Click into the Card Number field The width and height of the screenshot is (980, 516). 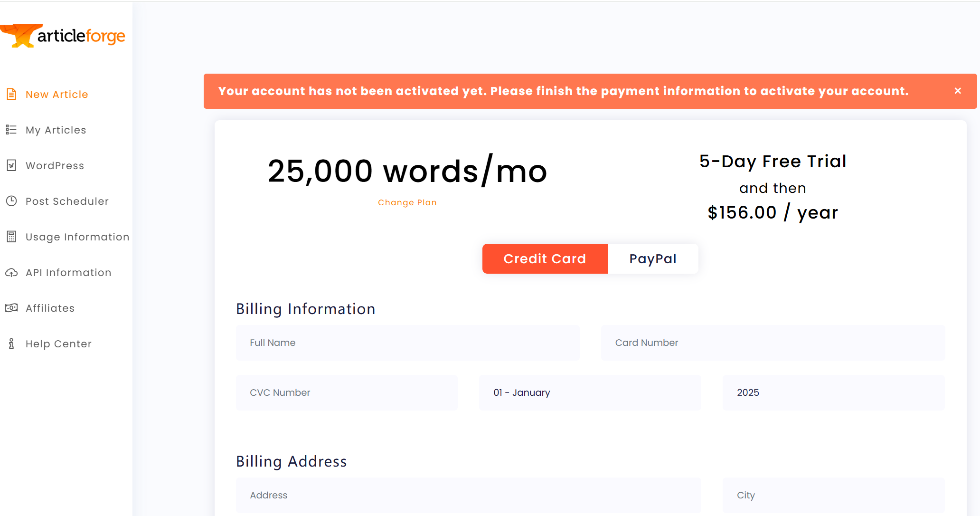point(773,343)
